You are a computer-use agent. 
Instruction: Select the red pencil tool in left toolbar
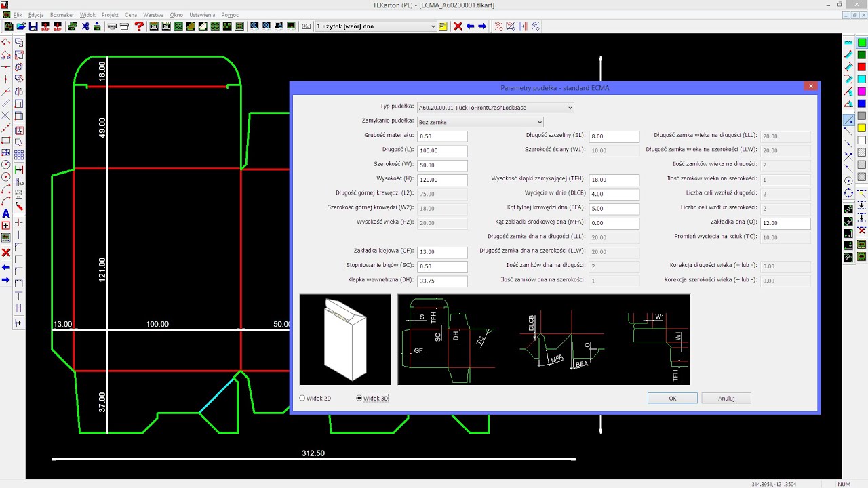pyautogui.click(x=19, y=207)
